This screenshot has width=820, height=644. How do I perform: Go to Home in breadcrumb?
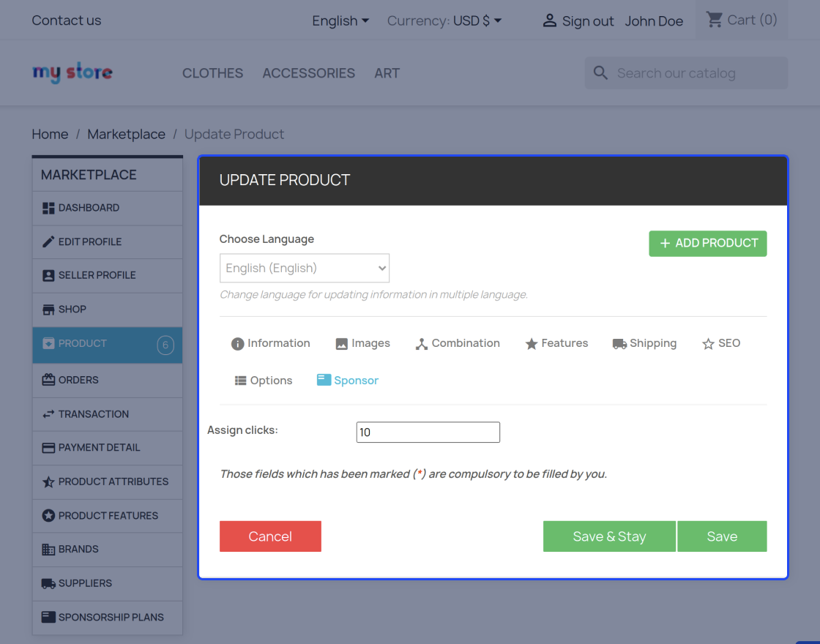(50, 135)
